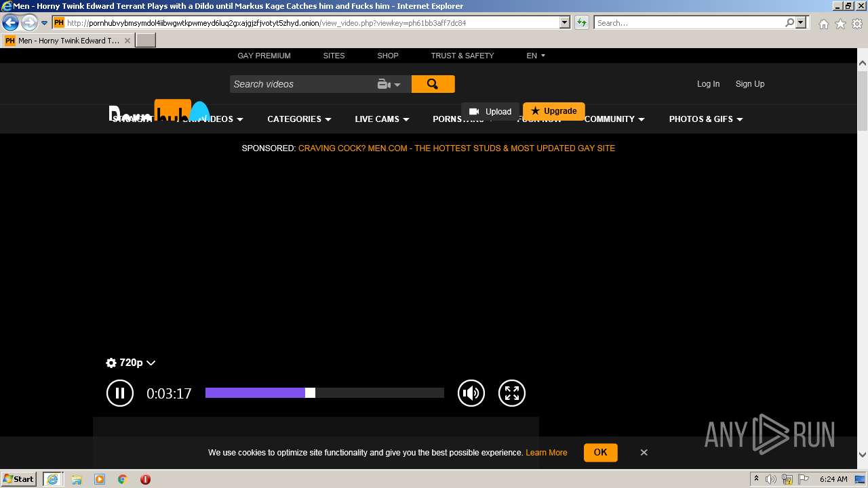The width and height of the screenshot is (868, 488).
Task: Open the Gay Premium link
Action: [x=264, y=56]
